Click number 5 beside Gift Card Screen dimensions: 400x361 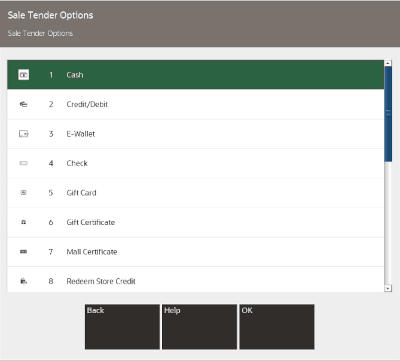click(x=51, y=193)
